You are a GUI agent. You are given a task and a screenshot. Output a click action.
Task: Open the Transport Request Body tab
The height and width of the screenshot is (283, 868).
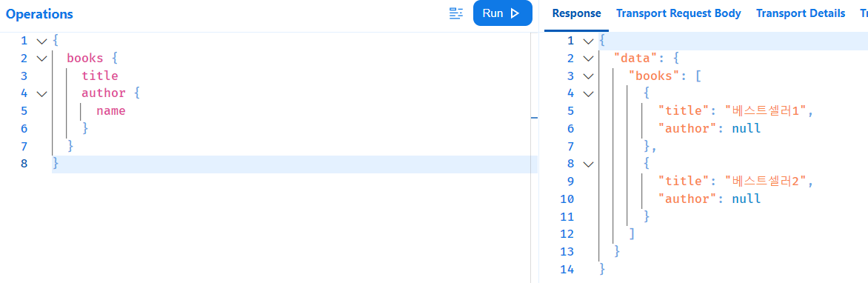tap(678, 13)
